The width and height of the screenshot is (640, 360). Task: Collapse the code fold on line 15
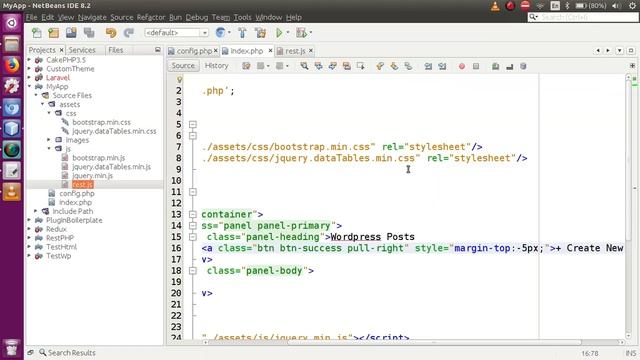coord(193,237)
